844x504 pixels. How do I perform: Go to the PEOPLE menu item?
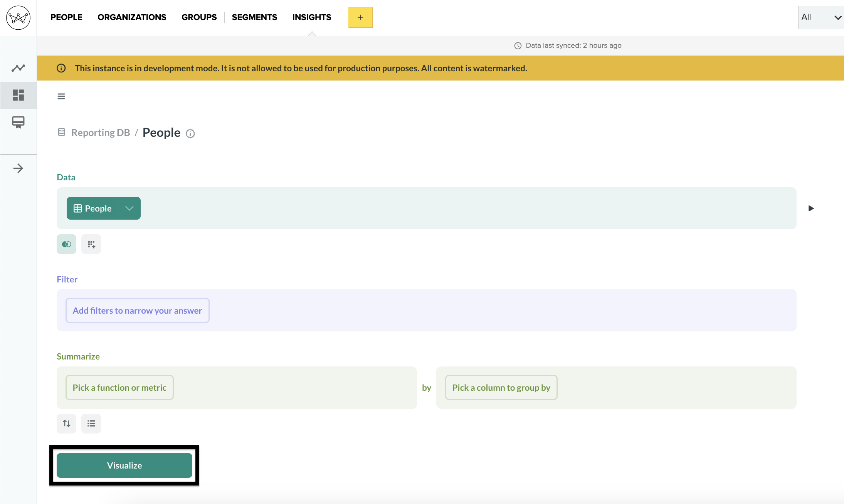click(x=67, y=17)
